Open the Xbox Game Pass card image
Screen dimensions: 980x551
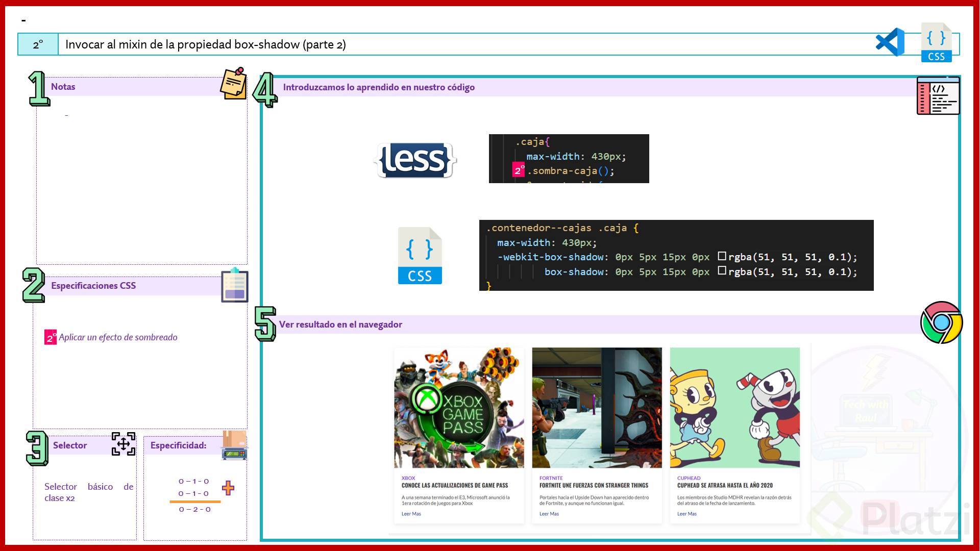tap(459, 408)
